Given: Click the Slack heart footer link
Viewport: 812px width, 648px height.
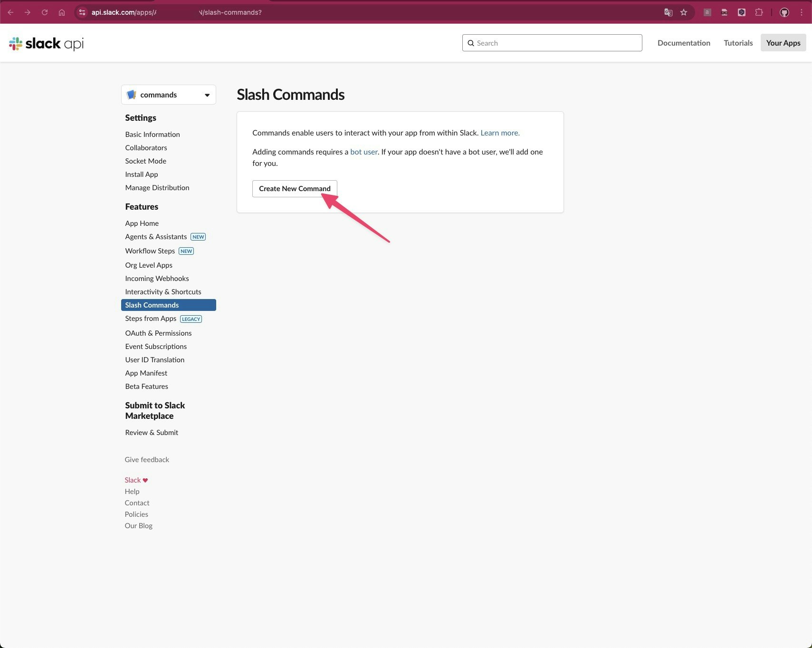Looking at the screenshot, I should [x=136, y=480].
